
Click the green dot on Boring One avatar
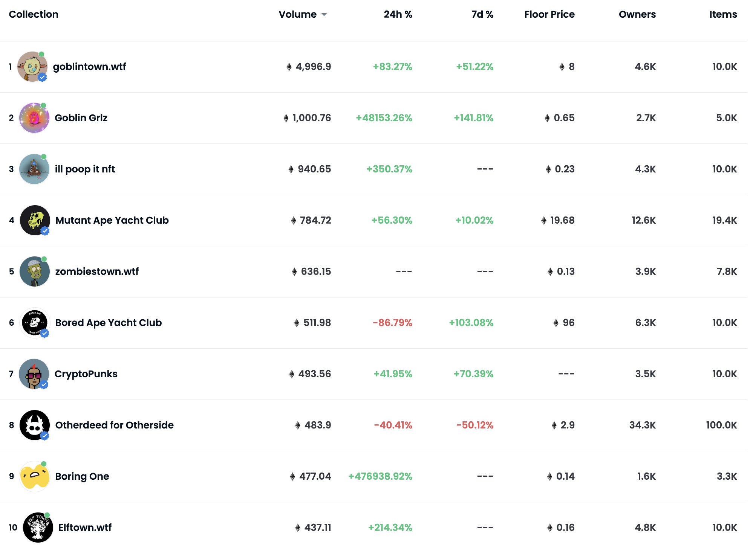44,464
